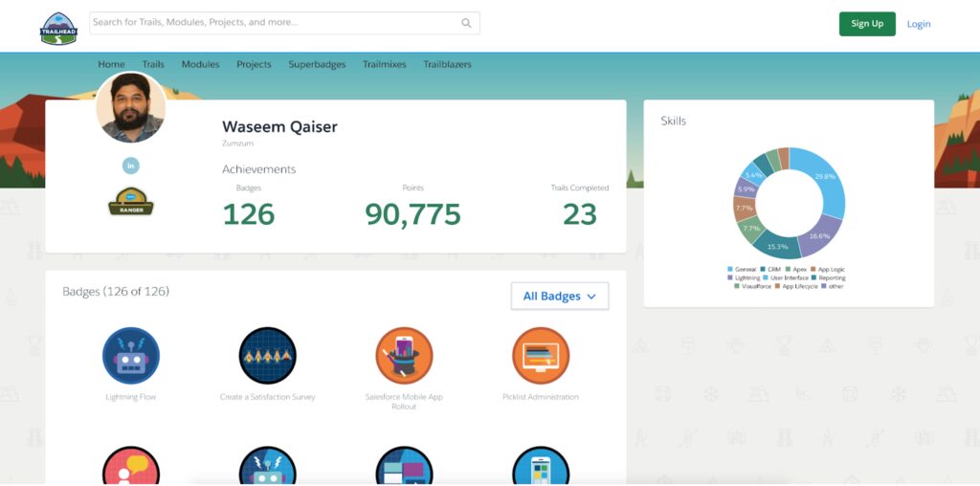This screenshot has width=980, height=486.
Task: Open the Modules nav item
Action: [x=200, y=64]
